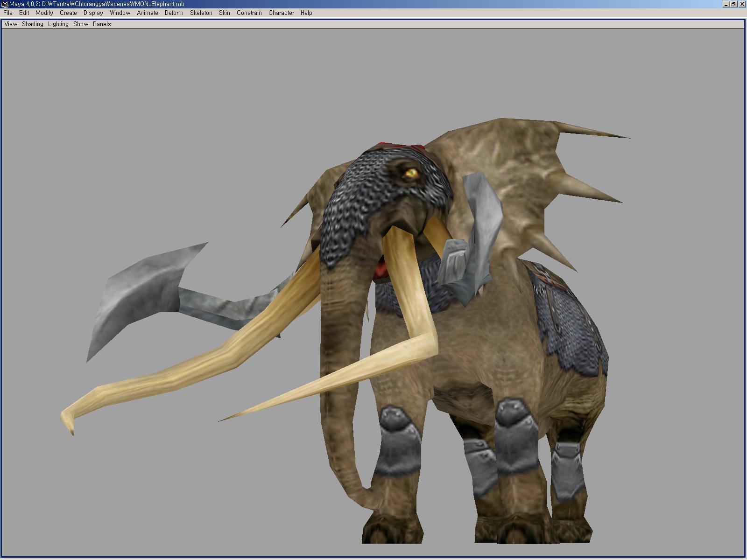Open the Panels menu
The height and width of the screenshot is (560, 747).
(x=102, y=24)
